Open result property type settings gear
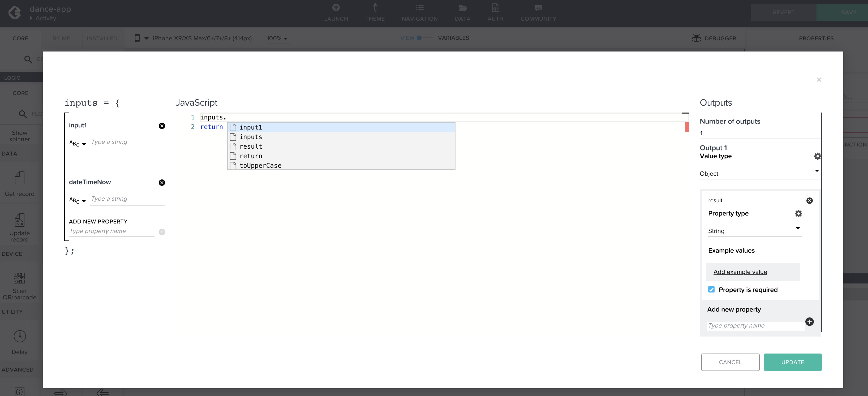The height and width of the screenshot is (396, 868). pyautogui.click(x=798, y=213)
